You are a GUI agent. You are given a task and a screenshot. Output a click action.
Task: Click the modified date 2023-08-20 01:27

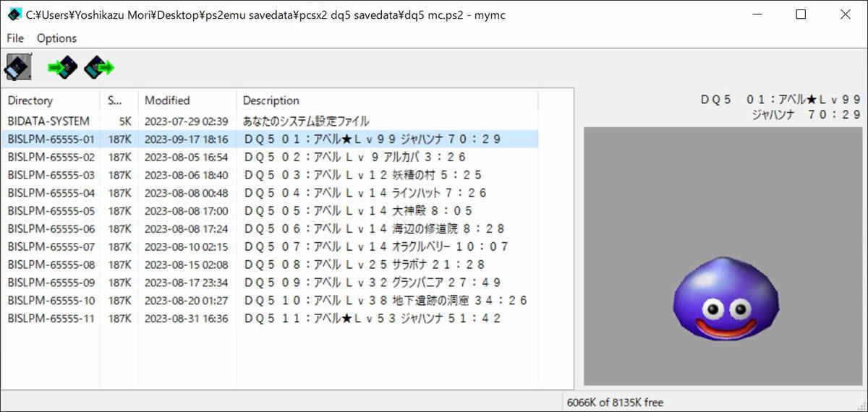click(x=187, y=300)
